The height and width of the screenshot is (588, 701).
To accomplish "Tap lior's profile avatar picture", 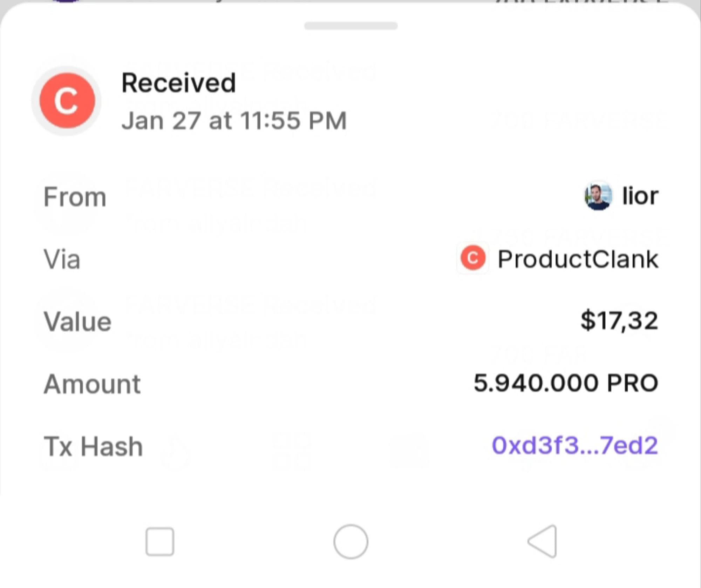I will [598, 196].
